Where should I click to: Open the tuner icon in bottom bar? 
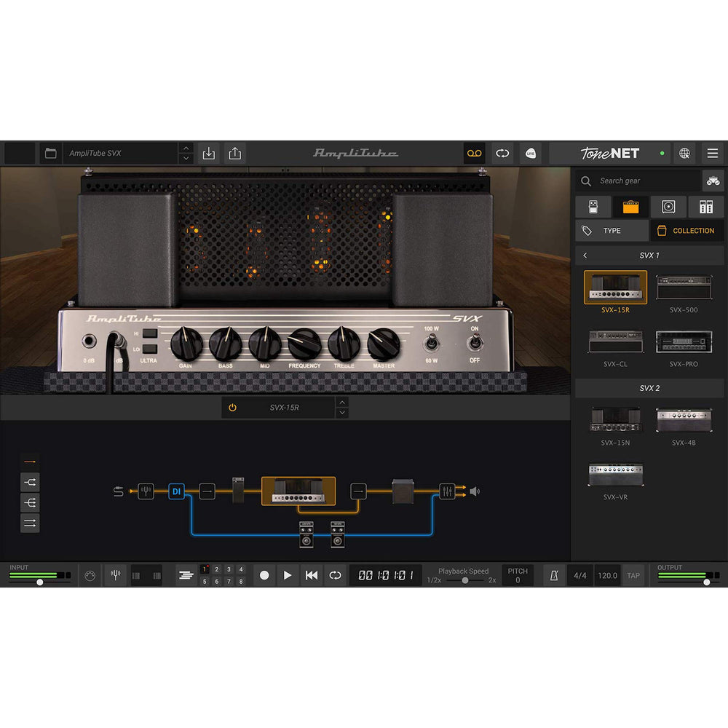(x=115, y=575)
